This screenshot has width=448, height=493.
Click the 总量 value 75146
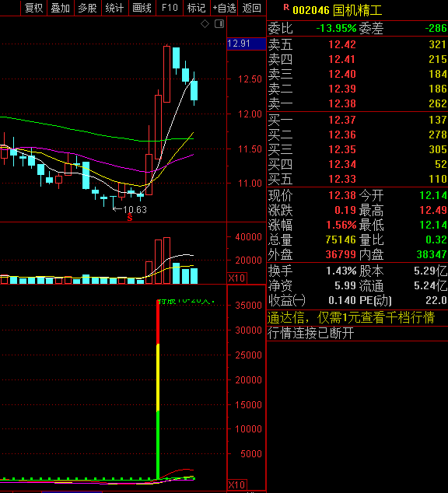[341, 240]
